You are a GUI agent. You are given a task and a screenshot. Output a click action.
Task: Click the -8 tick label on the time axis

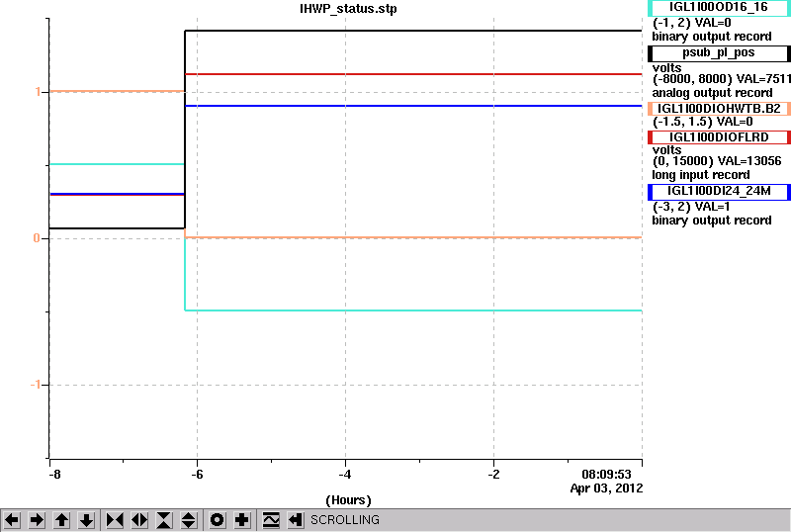pyautogui.click(x=54, y=475)
